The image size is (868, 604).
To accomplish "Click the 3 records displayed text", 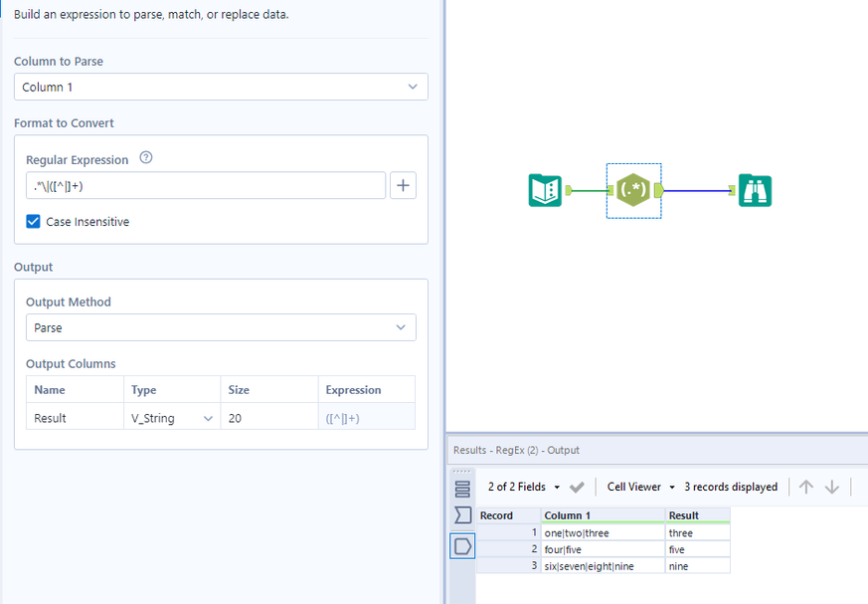I will (x=731, y=487).
